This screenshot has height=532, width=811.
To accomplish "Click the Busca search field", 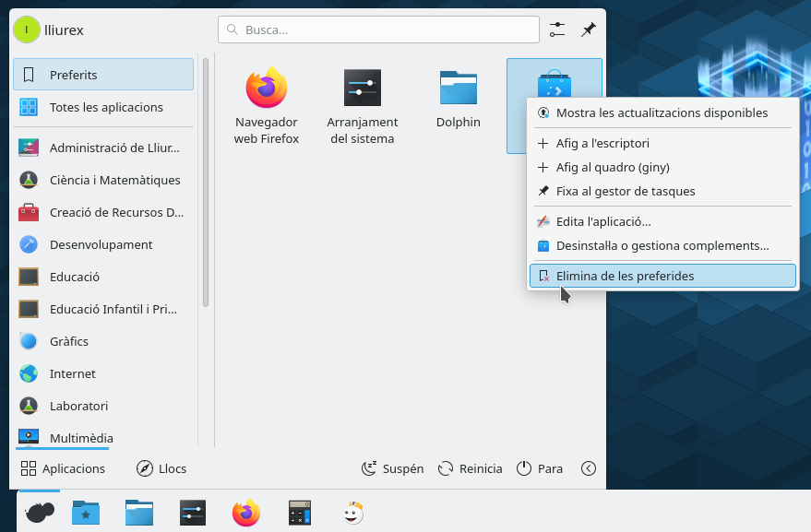I will 378,30.
